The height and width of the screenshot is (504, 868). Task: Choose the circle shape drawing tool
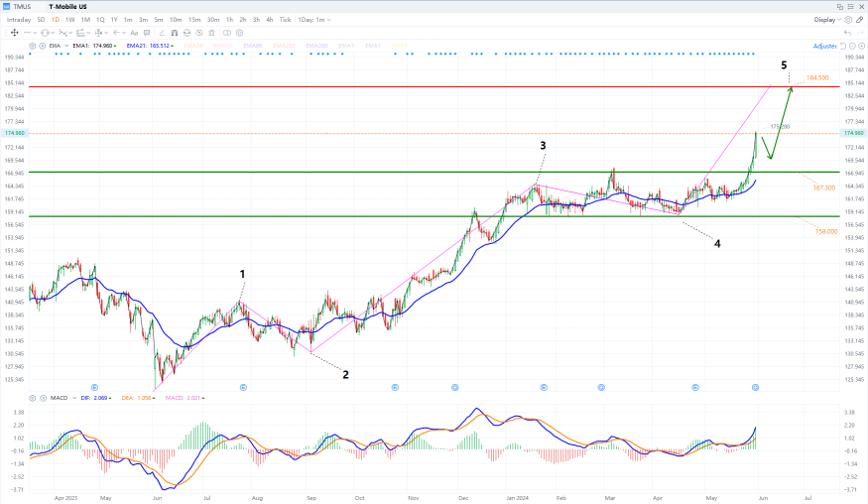[x=45, y=33]
